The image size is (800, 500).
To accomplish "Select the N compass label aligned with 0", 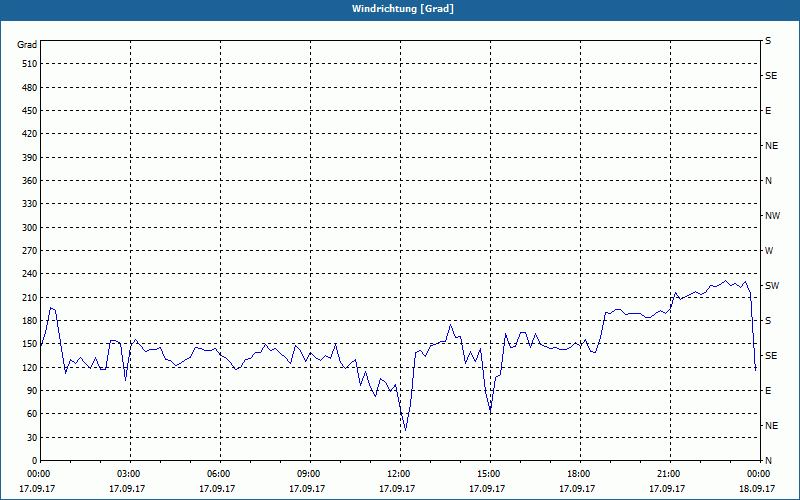I will (x=769, y=461).
